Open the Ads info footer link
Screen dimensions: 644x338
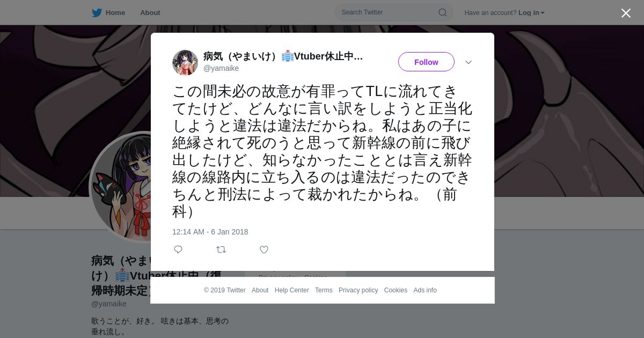(x=425, y=290)
